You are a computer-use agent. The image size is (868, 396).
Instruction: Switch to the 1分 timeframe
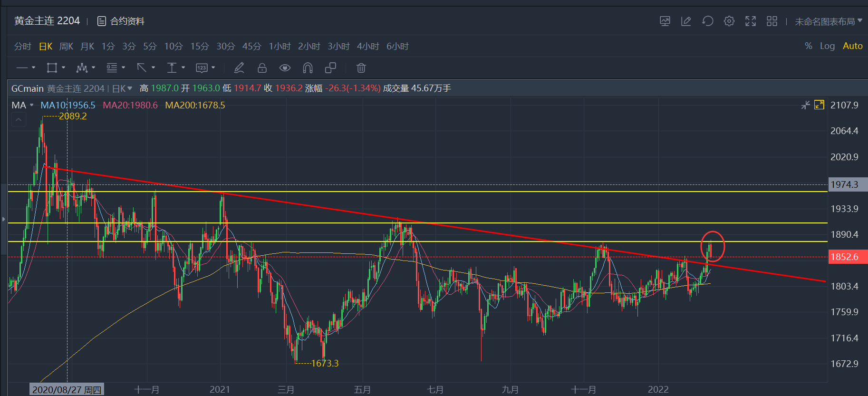point(108,46)
